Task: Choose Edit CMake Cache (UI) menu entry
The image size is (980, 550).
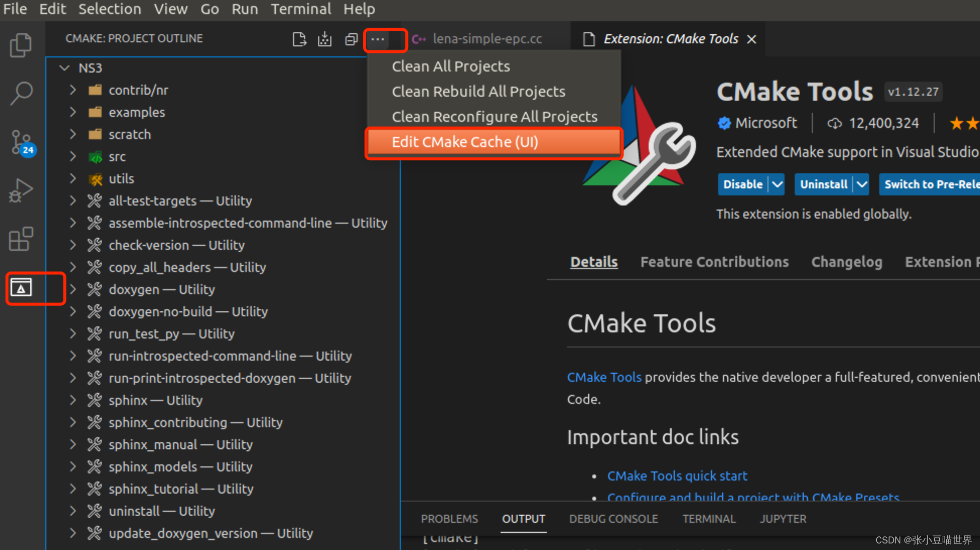Action: tap(465, 142)
